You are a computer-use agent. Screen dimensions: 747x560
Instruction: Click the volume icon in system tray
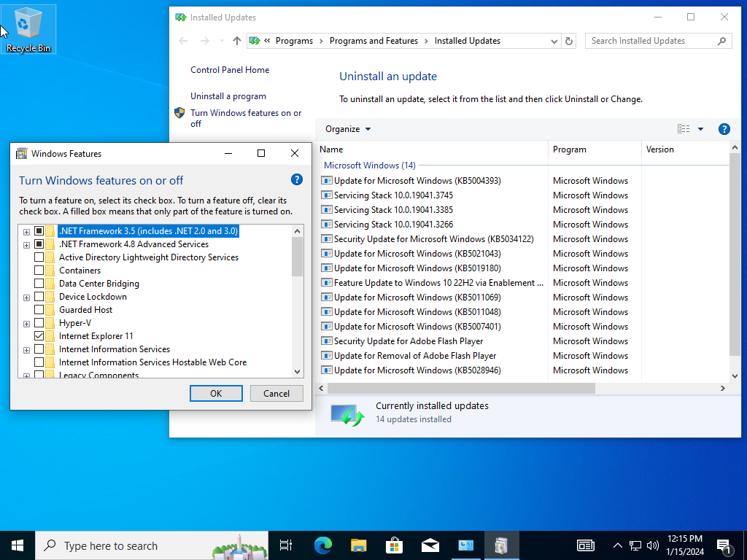pos(653,545)
